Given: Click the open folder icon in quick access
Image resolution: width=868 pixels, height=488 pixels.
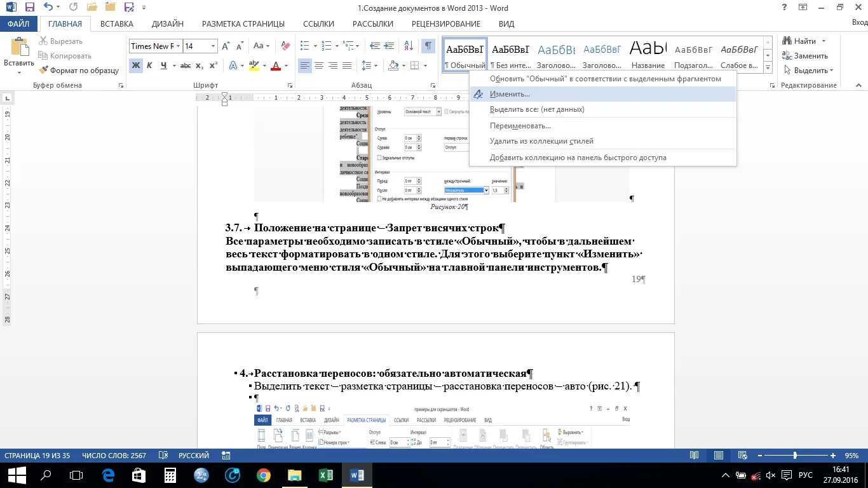Looking at the screenshot, I should point(92,8).
